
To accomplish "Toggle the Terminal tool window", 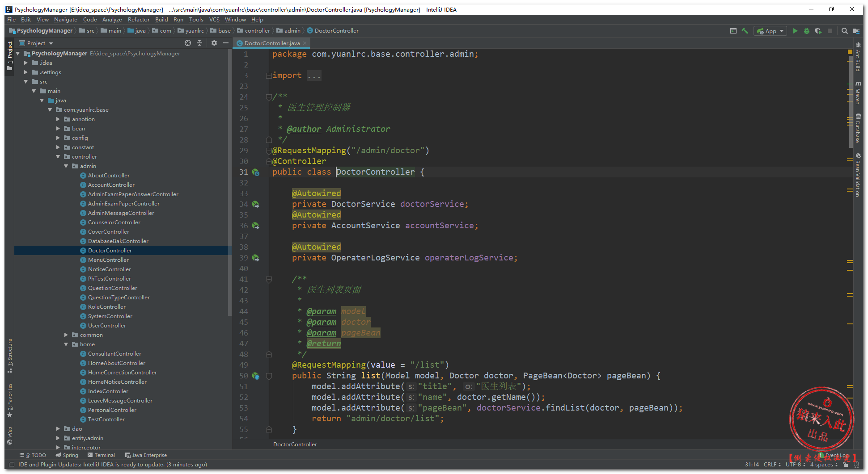I will coord(102,455).
